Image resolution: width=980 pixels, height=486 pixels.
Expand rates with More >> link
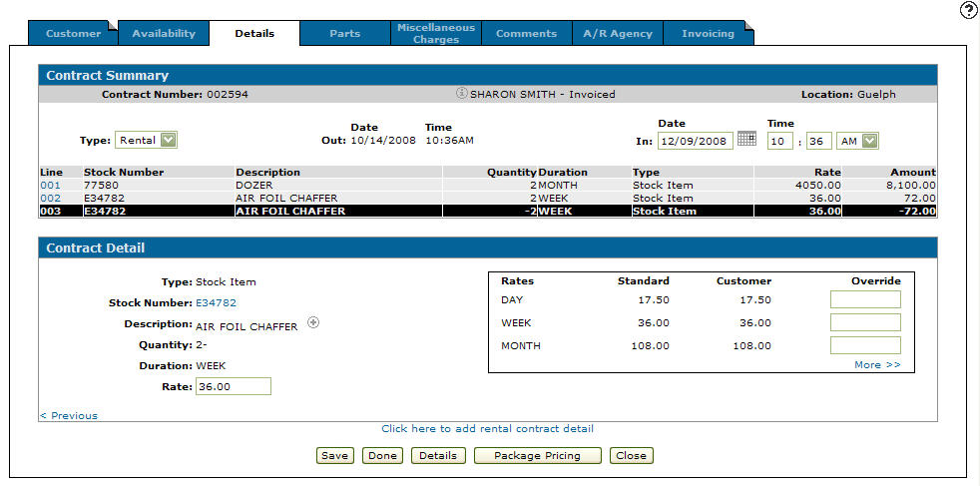876,365
